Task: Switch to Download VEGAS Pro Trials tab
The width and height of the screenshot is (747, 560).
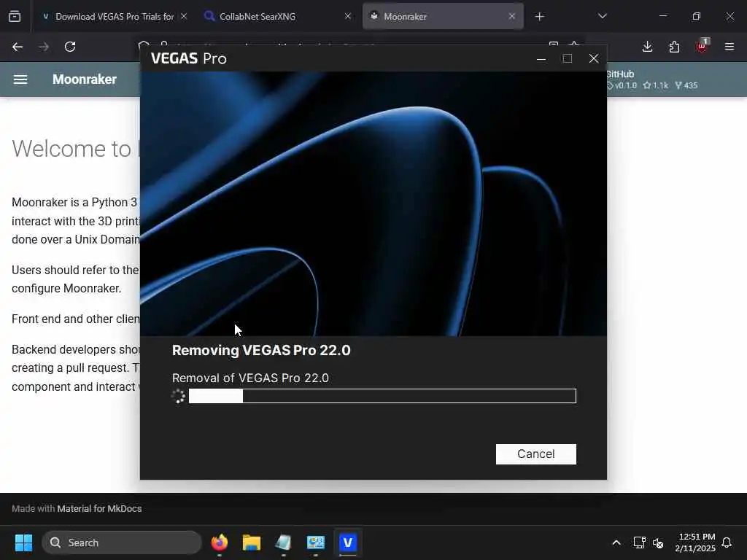Action: point(114,17)
